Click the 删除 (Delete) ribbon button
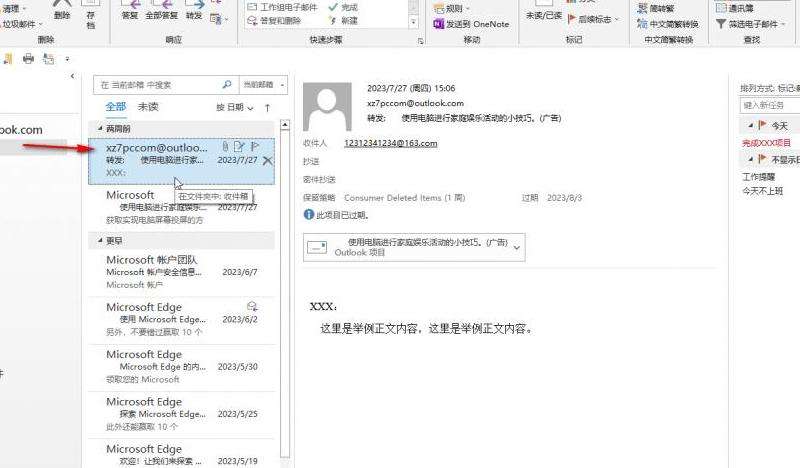The height and width of the screenshot is (468, 800). click(62, 10)
